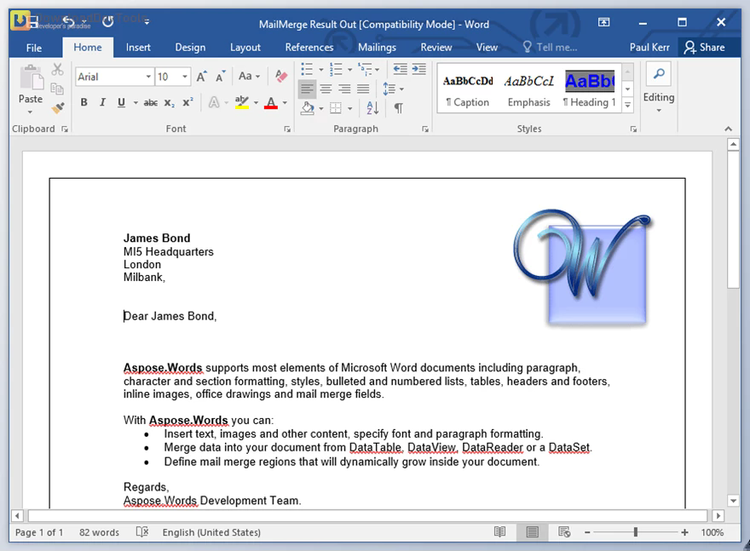The height and width of the screenshot is (551, 750).
Task: Toggle Underline formatting
Action: pyautogui.click(x=121, y=102)
